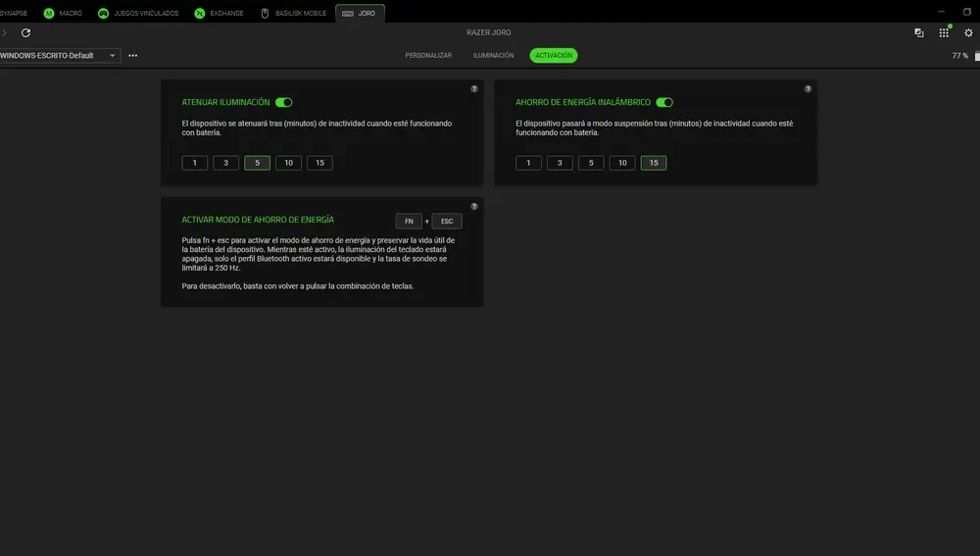Restore the window using maximize button
This screenshot has width=980, height=556.
pos(967,12)
